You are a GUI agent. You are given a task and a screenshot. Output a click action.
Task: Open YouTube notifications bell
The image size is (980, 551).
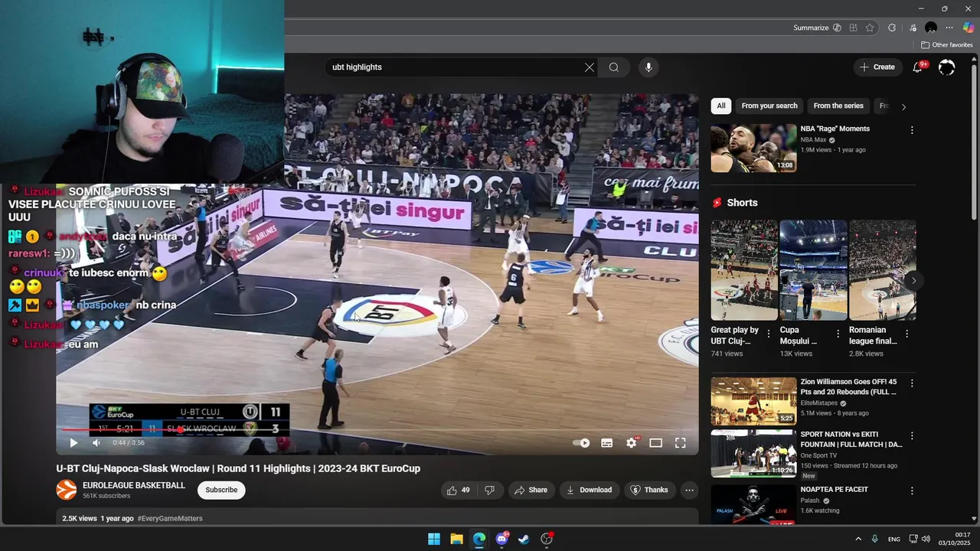point(917,67)
